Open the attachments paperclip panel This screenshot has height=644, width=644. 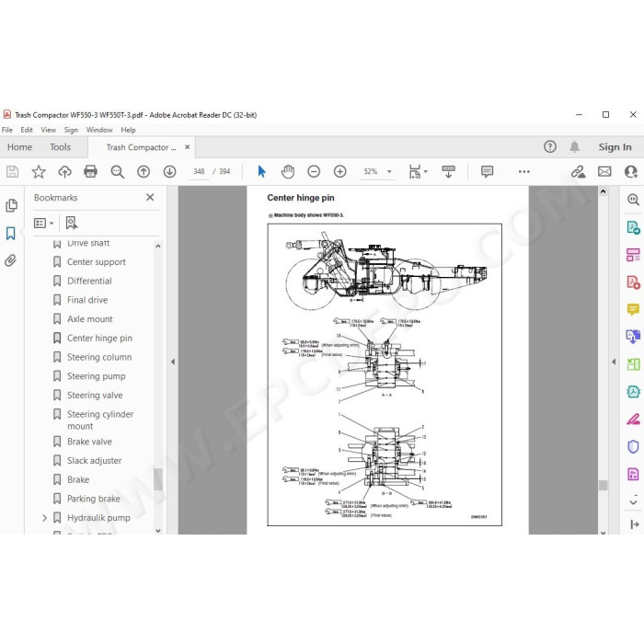(x=11, y=260)
